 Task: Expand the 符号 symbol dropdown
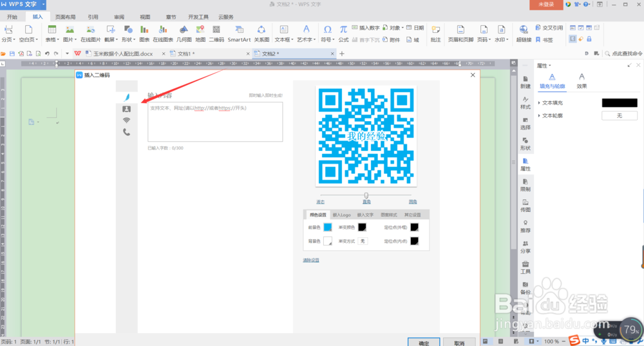point(327,39)
